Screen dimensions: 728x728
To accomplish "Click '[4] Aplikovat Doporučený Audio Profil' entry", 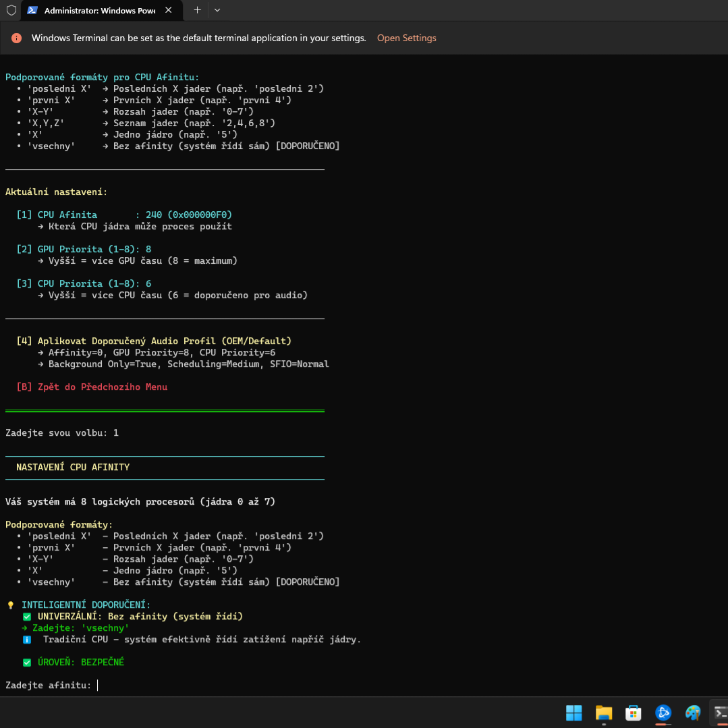I will 154,341.
